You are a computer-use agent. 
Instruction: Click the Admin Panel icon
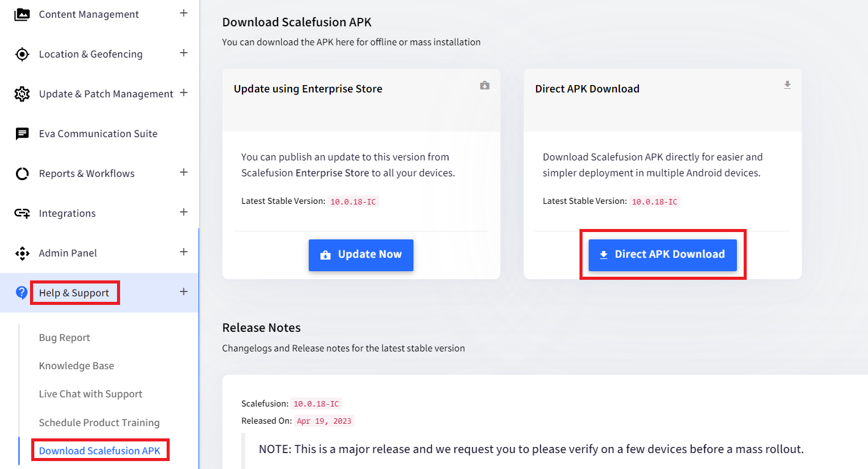pos(22,253)
